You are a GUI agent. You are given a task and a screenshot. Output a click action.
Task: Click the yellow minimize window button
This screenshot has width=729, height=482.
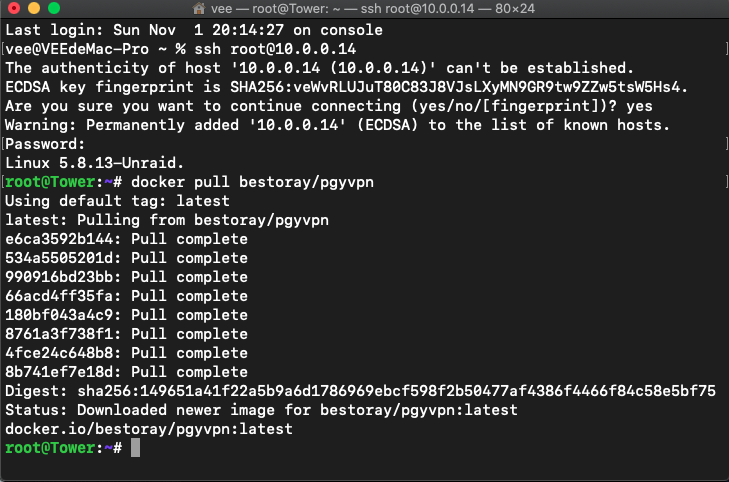[x=34, y=8]
